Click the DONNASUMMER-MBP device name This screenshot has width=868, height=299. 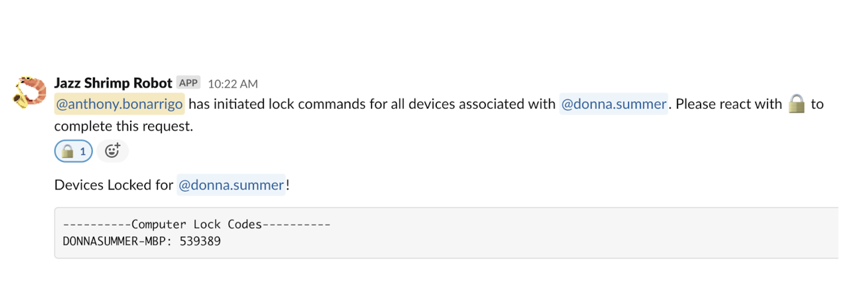(x=114, y=242)
